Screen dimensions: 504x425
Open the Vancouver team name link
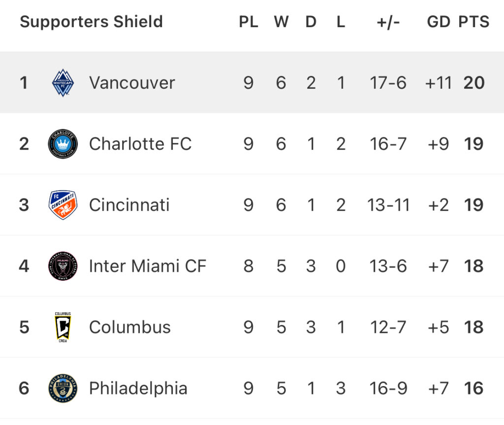point(132,83)
